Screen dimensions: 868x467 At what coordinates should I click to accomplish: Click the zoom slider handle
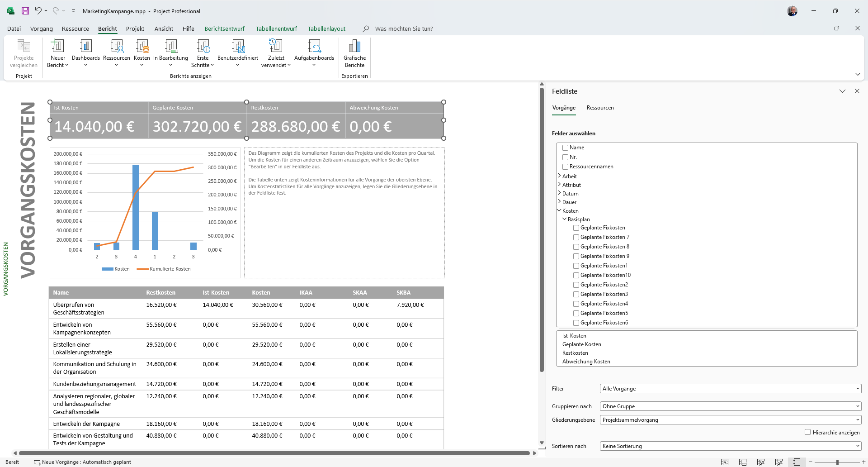(837, 462)
